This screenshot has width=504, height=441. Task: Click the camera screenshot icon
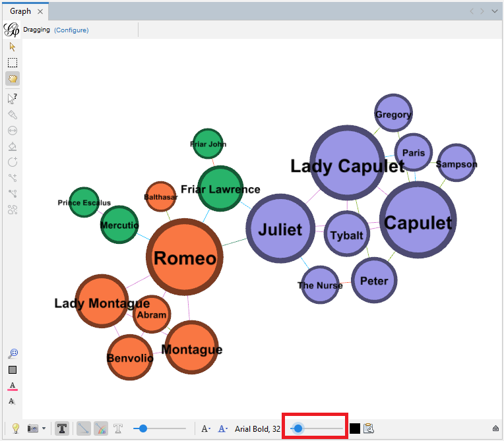click(x=33, y=428)
